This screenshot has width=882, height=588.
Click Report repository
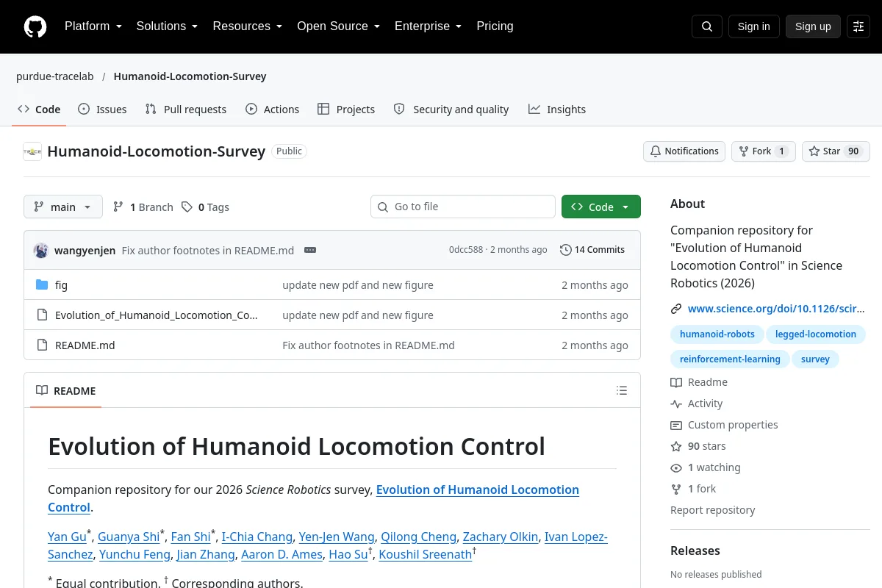click(x=713, y=510)
